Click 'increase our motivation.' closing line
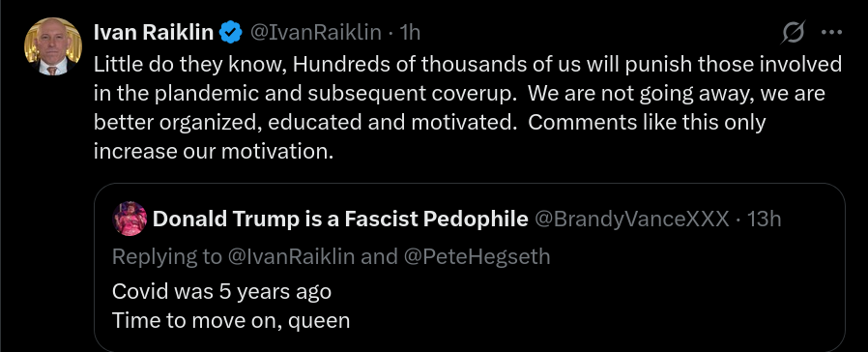Image resolution: width=868 pixels, height=352 pixels. click(x=214, y=151)
